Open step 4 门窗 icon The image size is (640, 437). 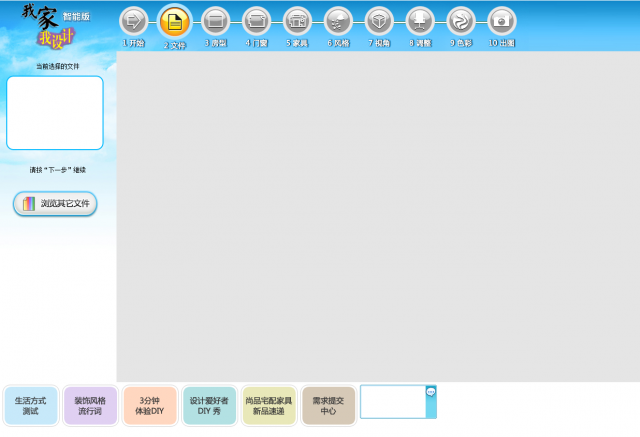point(256,21)
